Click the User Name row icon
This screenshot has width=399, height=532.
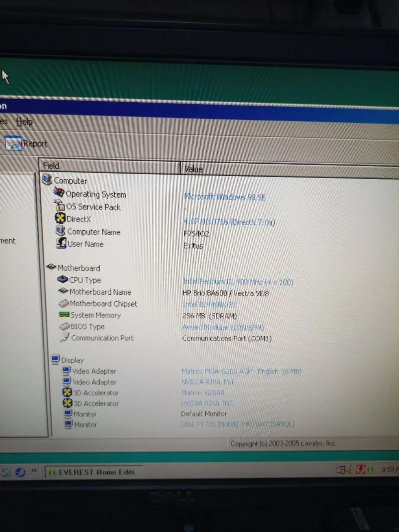tap(62, 243)
